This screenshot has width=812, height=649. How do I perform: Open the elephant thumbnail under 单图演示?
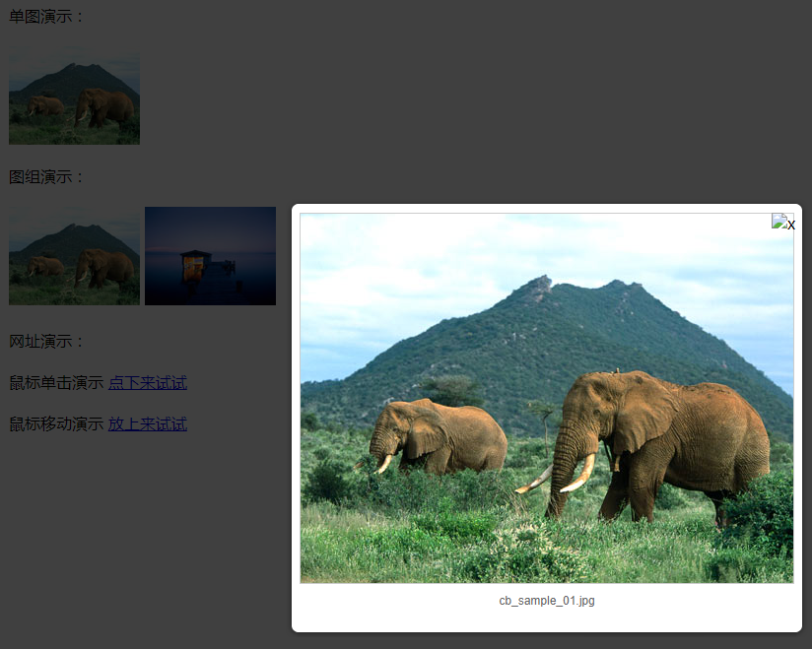point(74,96)
